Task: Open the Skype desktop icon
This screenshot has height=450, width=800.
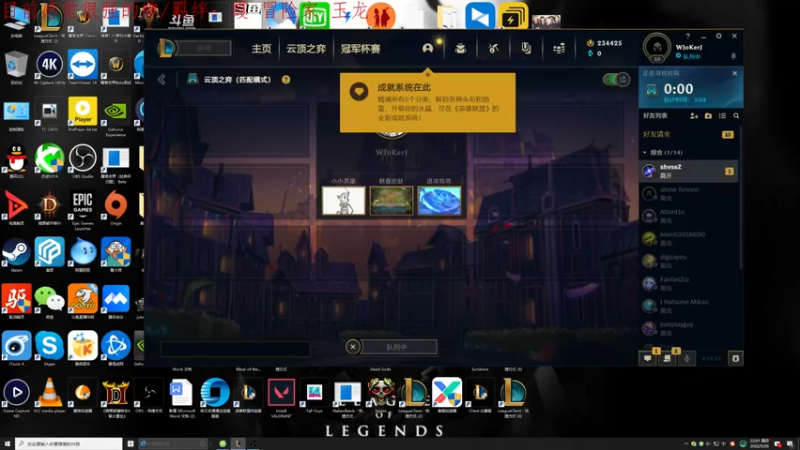Action: pos(49,347)
